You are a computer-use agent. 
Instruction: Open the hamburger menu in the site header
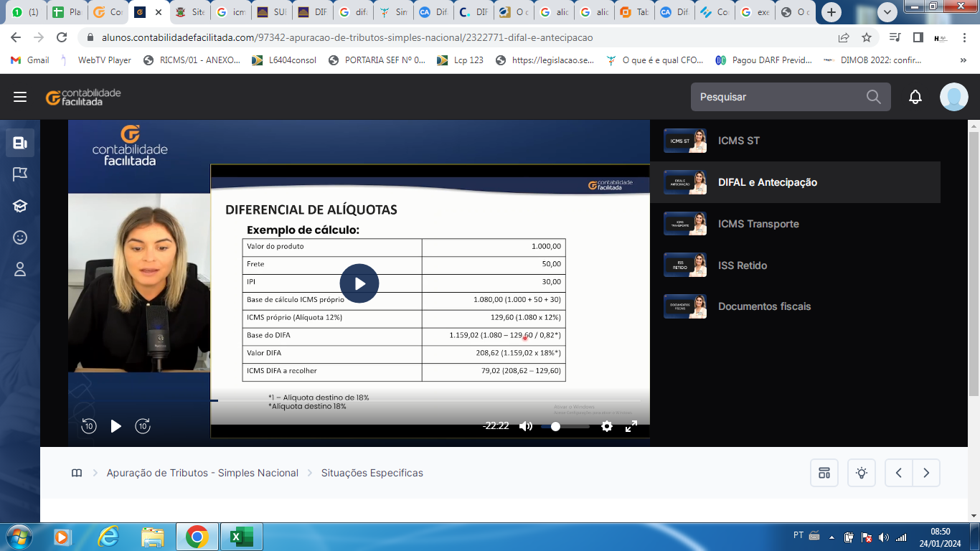tap(20, 97)
